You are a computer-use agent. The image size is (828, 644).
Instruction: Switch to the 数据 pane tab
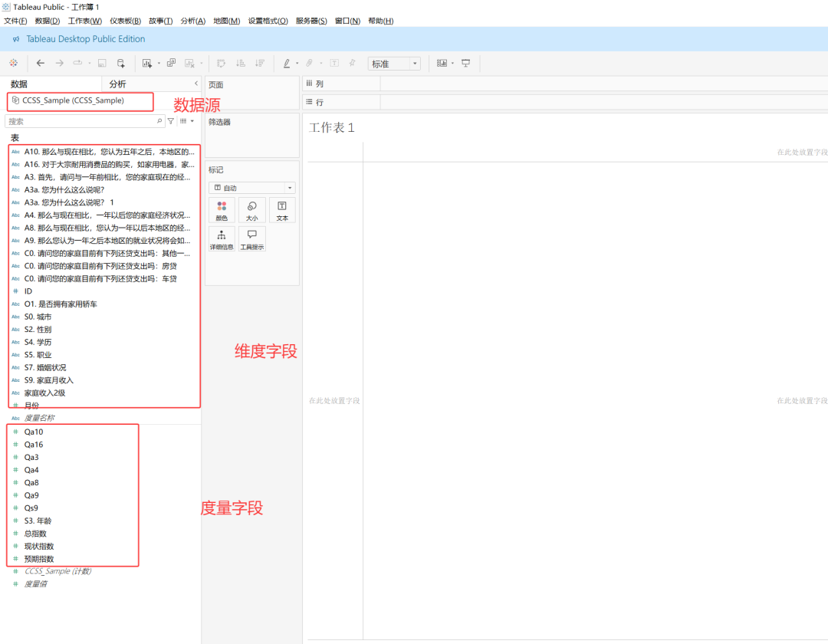[x=19, y=84]
